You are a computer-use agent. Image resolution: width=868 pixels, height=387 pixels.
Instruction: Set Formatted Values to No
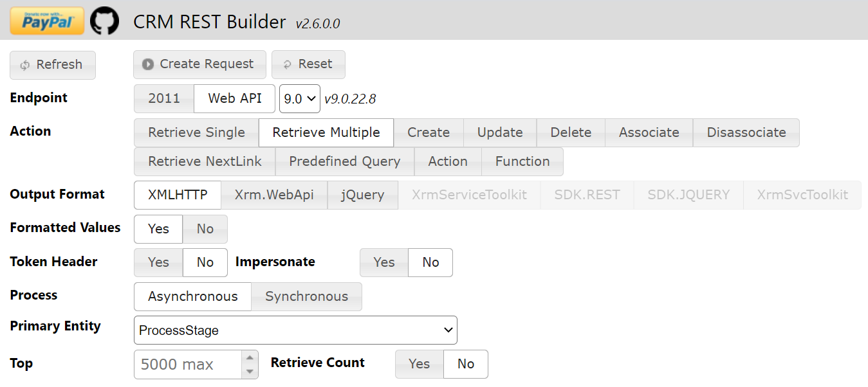click(205, 229)
